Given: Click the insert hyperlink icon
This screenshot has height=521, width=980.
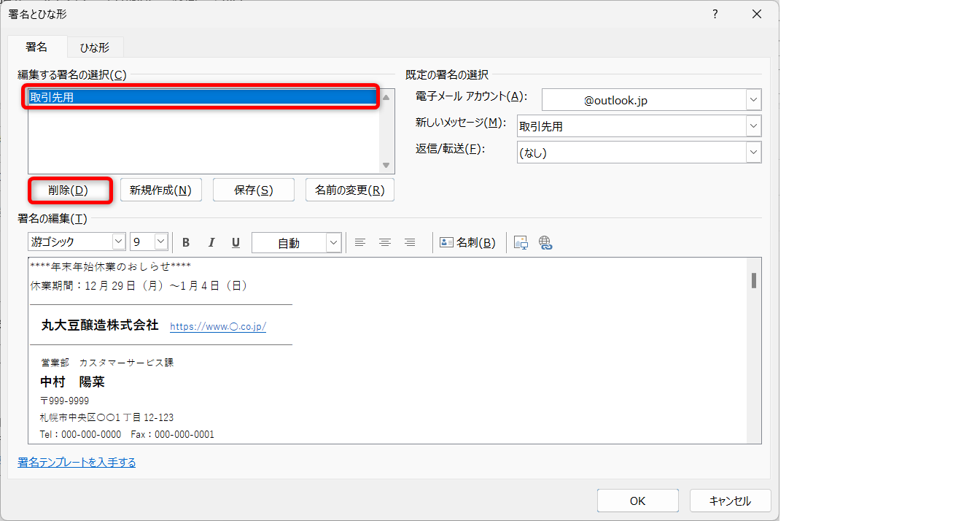Looking at the screenshot, I should pos(545,243).
